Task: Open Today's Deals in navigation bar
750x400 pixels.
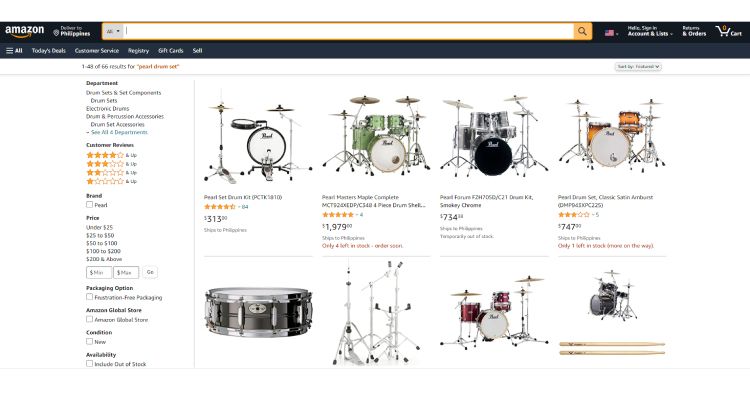Action: pos(49,51)
